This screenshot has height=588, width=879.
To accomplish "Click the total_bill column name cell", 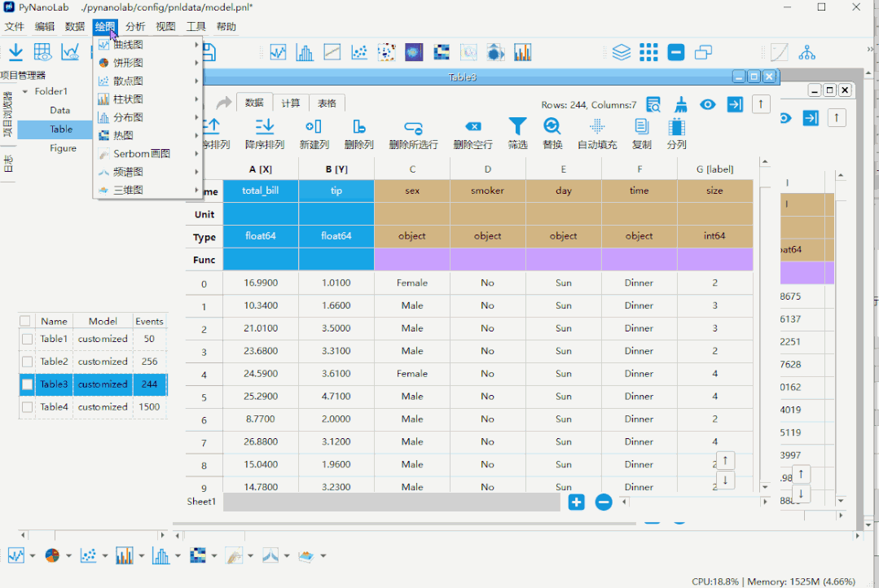I will coord(261,191).
